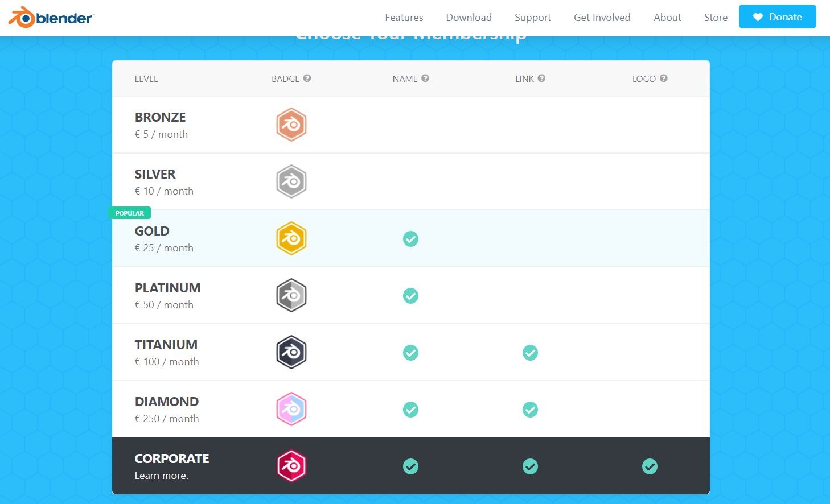Click the help icon next to BADGE
The width and height of the screenshot is (830, 504).
pos(307,79)
